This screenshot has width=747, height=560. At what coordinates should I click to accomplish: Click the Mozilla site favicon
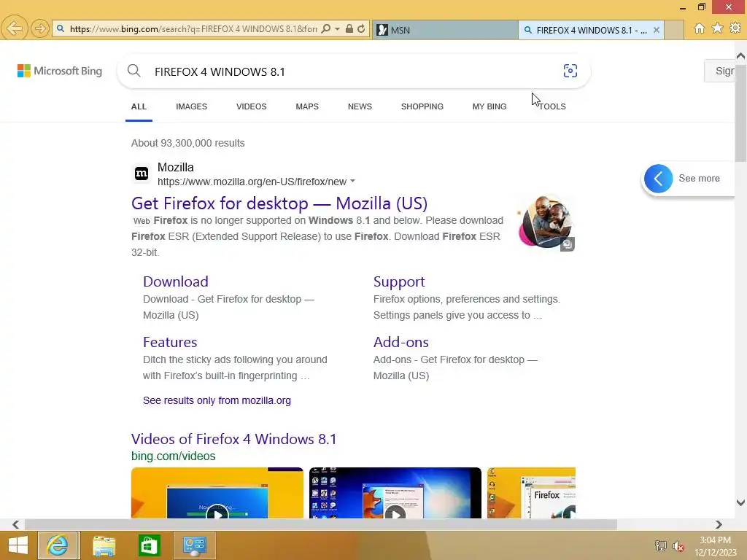point(142,174)
